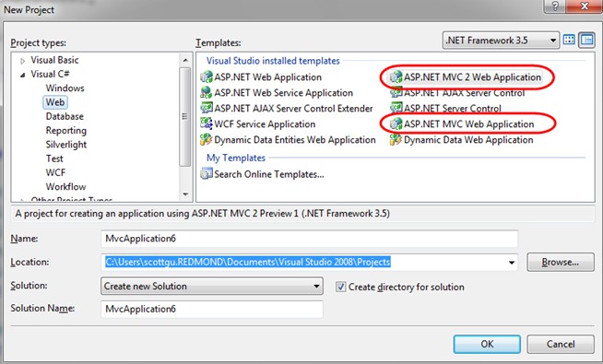Select the ASP.NET Web Service Application icon
This screenshot has width=603, height=364.
pos(207,93)
